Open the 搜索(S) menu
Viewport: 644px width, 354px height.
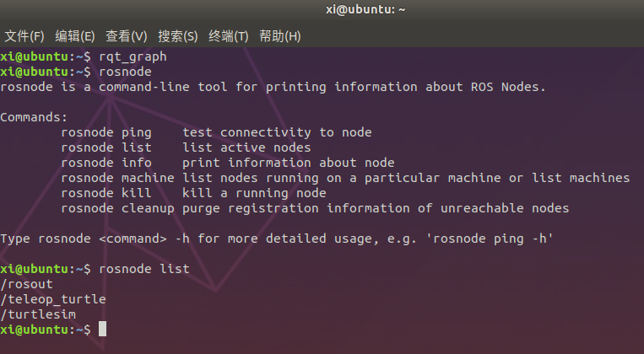[178, 36]
